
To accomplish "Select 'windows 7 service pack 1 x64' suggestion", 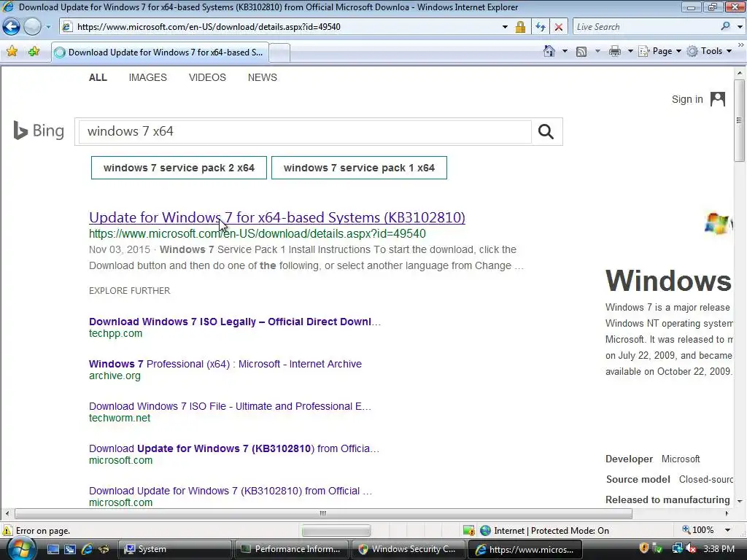I will [359, 168].
